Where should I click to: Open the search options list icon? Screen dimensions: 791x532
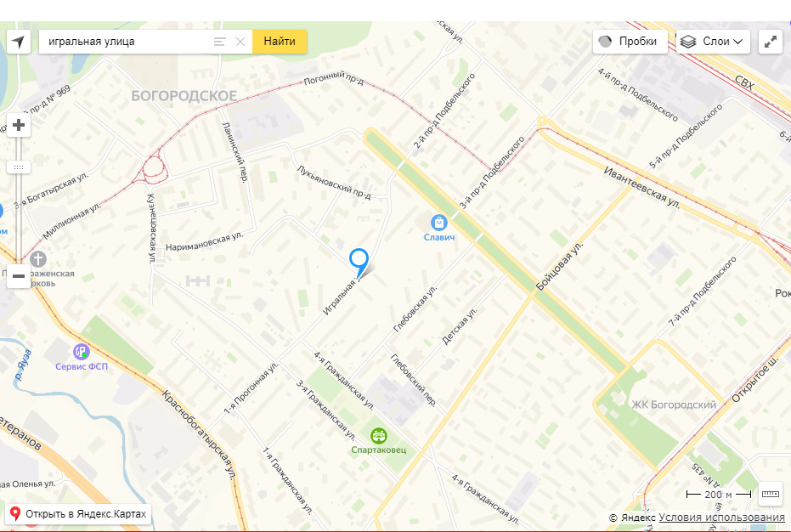pyautogui.click(x=219, y=42)
